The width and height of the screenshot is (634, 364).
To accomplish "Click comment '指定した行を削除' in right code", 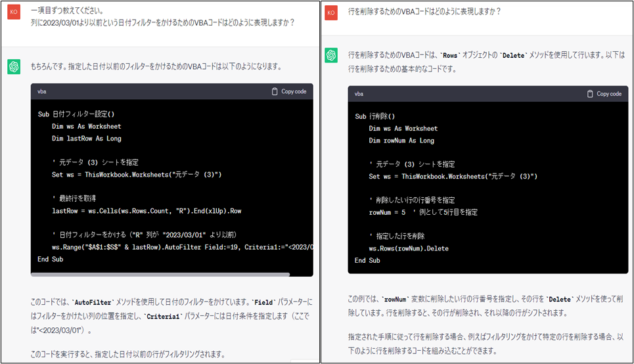I will (x=397, y=237).
